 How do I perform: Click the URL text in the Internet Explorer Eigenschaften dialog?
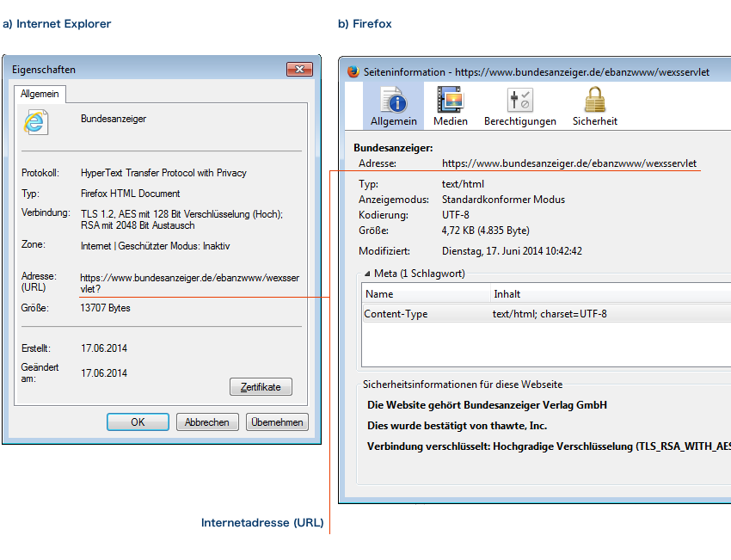189,283
